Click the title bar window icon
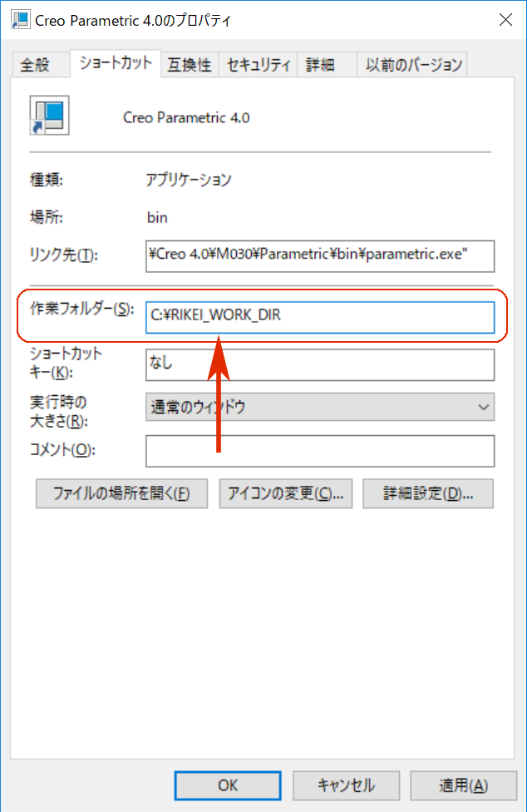This screenshot has height=812, width=527. pos(18,20)
